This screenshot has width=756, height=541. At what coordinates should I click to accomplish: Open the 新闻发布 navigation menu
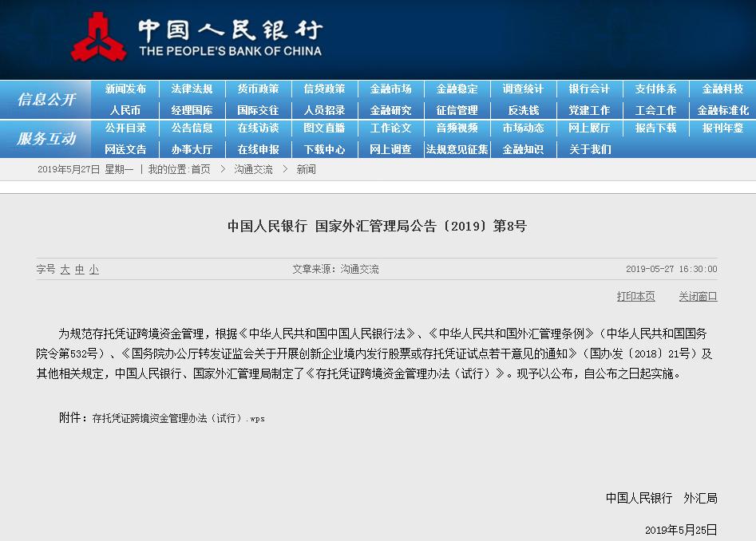tap(124, 90)
